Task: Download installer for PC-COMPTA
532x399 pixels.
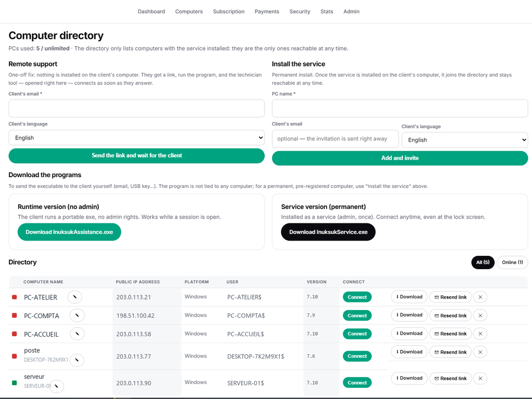Action: [x=409, y=315]
